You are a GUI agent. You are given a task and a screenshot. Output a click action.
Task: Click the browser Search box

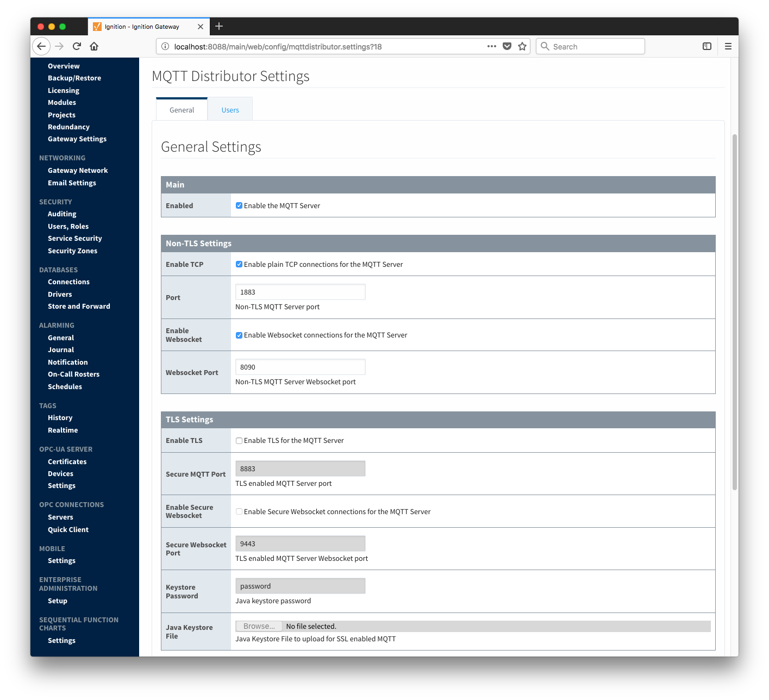(590, 46)
